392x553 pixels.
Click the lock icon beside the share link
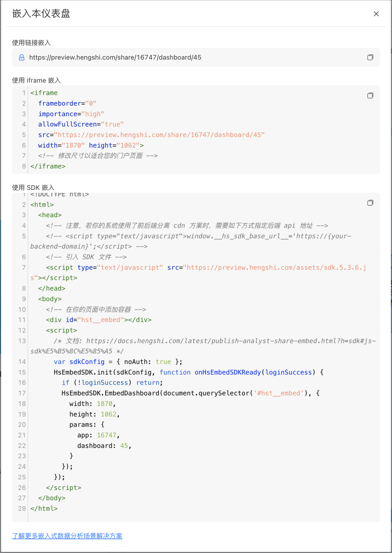pyautogui.click(x=22, y=57)
